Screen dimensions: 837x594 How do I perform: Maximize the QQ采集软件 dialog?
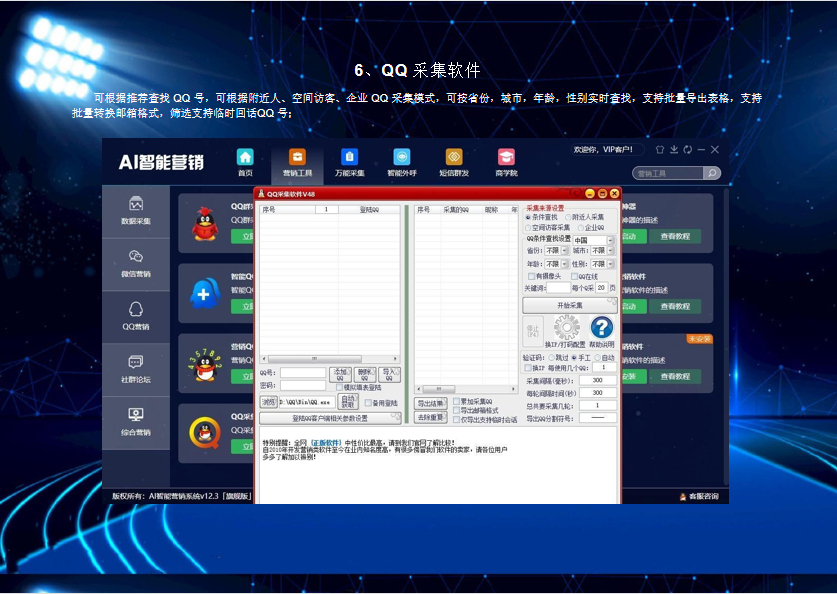click(x=602, y=193)
